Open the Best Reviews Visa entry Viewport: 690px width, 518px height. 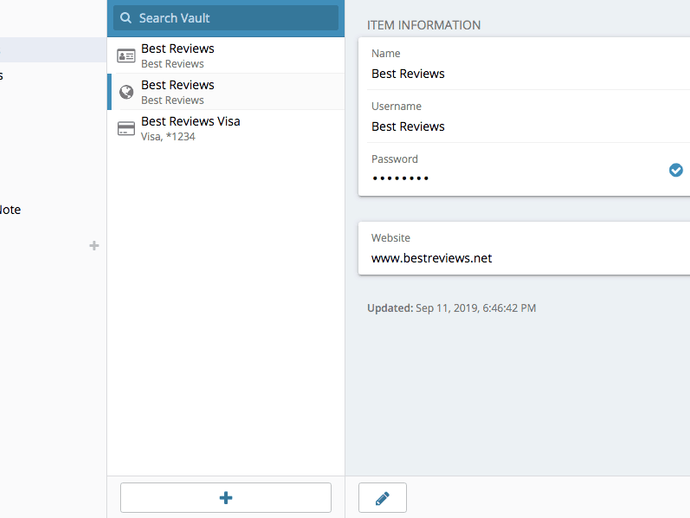pos(226,128)
